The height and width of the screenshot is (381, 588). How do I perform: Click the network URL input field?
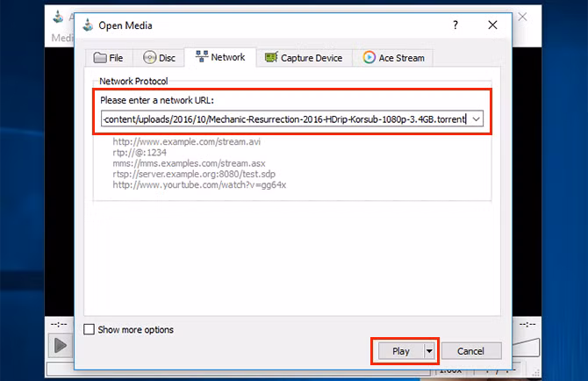pyautogui.click(x=283, y=119)
